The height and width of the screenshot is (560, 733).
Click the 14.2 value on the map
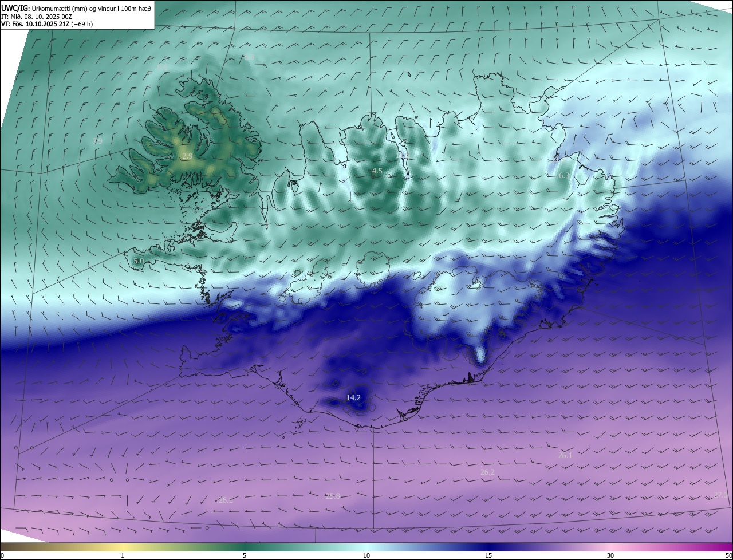click(353, 397)
